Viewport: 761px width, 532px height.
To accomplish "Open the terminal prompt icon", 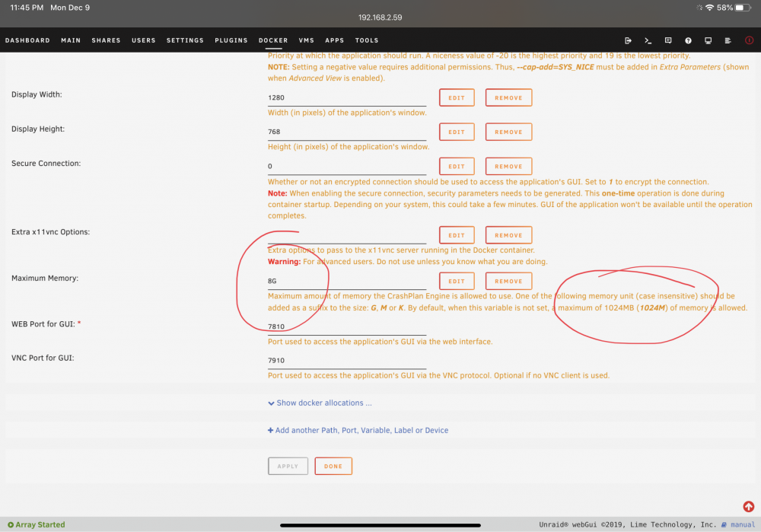I will tap(648, 40).
